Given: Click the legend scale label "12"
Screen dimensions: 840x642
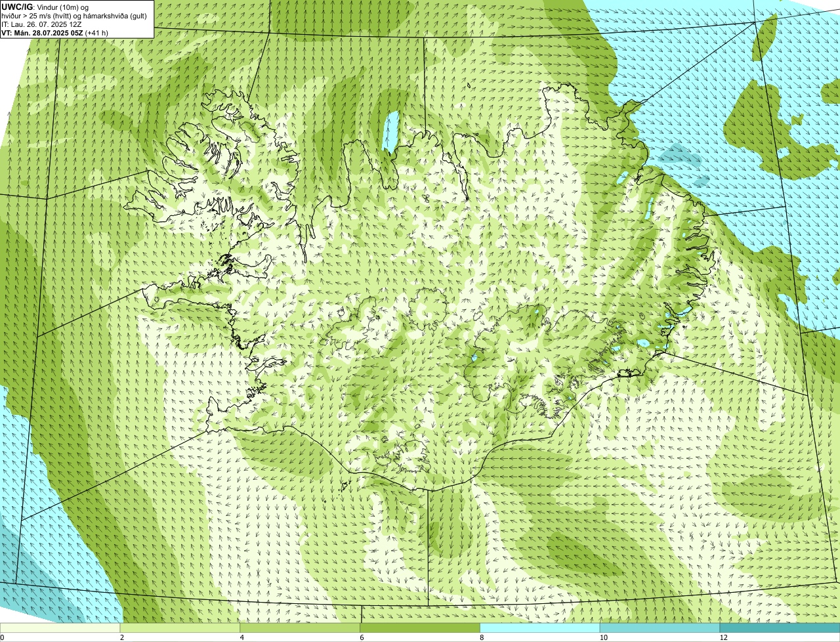Looking at the screenshot, I should pos(723,637).
